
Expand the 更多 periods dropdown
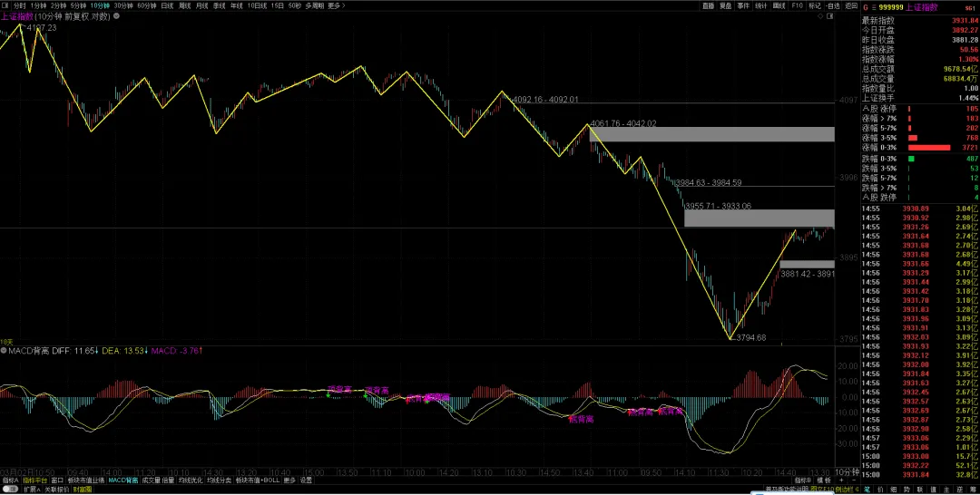click(337, 5)
